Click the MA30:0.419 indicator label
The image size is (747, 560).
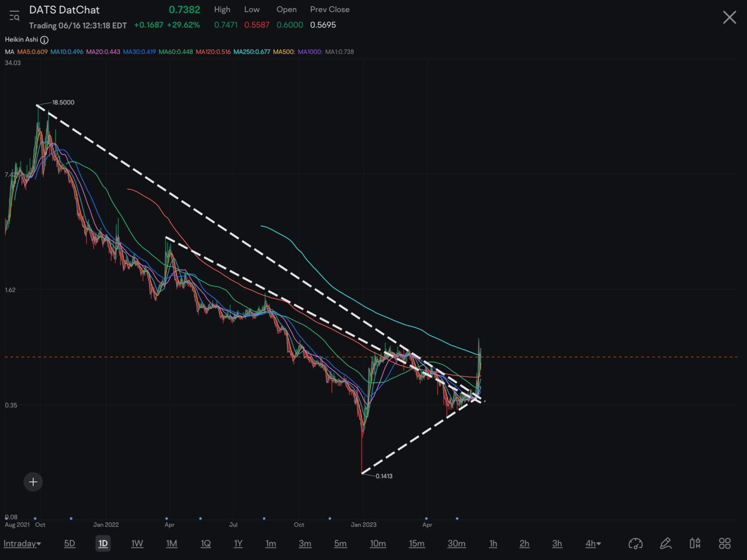pyautogui.click(x=139, y=52)
